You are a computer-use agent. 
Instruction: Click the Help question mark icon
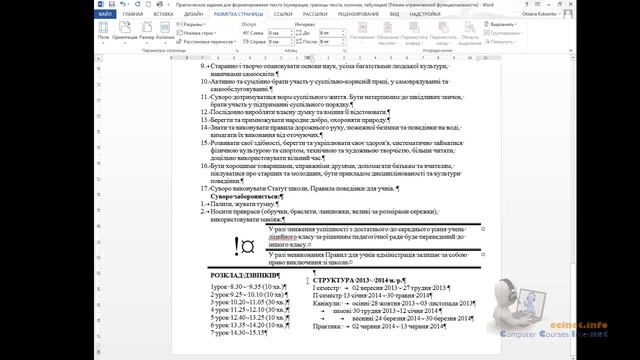(x=527, y=4)
